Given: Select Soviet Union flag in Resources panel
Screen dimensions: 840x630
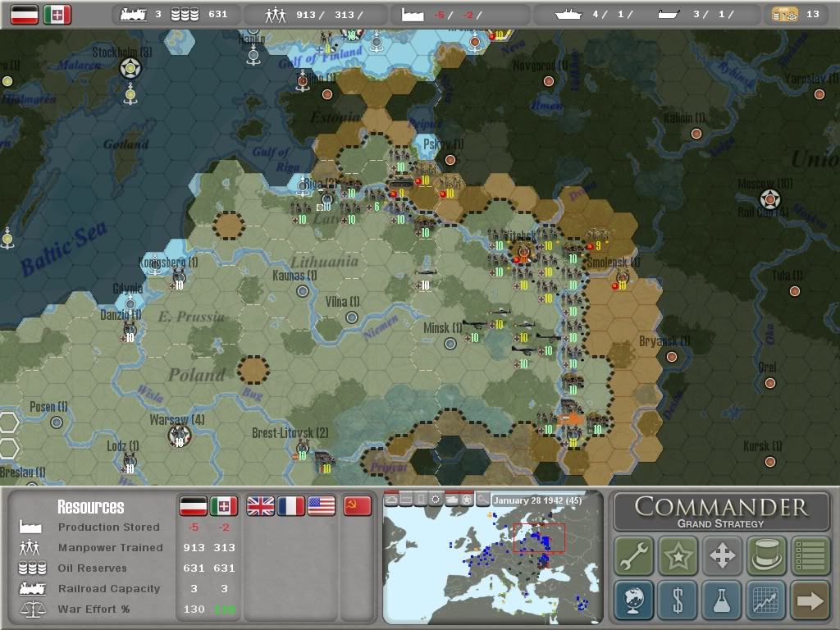Looking at the screenshot, I should pos(358,505).
